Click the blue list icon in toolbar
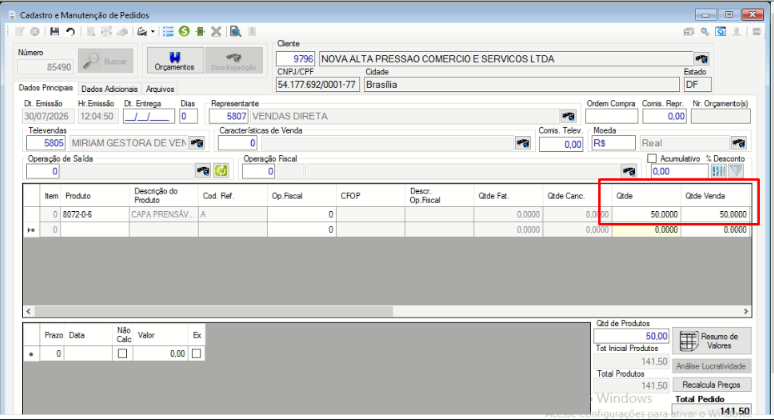This screenshot has height=420, width=774. (x=168, y=32)
